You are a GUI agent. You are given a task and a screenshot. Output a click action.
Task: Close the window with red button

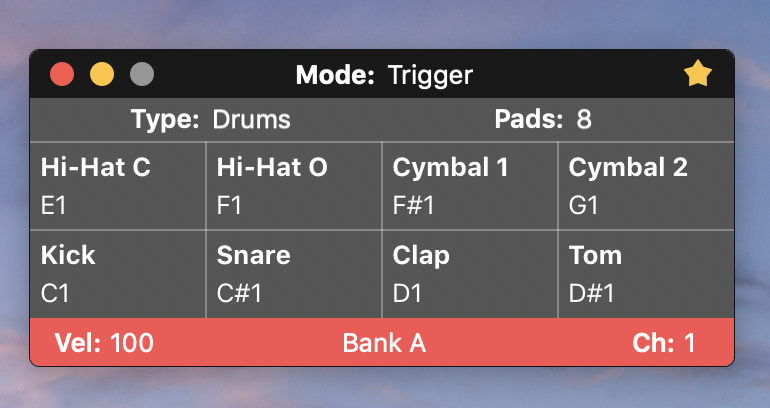62,75
